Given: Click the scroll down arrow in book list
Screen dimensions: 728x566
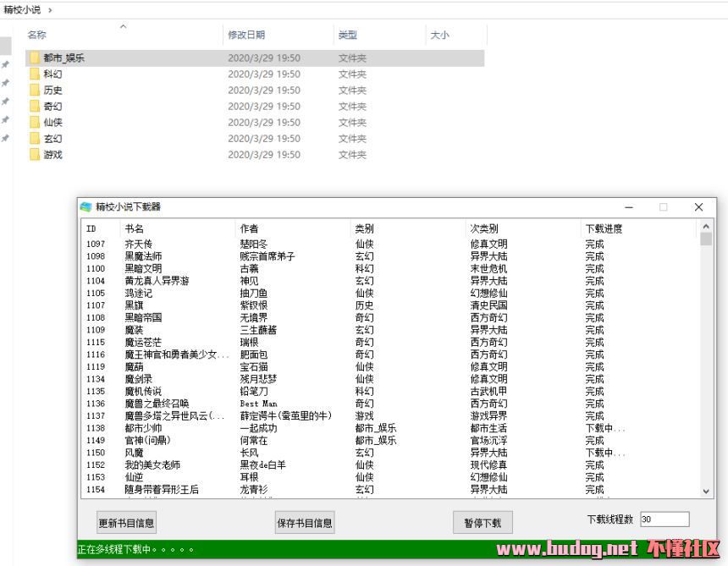Looking at the screenshot, I should pos(707,491).
